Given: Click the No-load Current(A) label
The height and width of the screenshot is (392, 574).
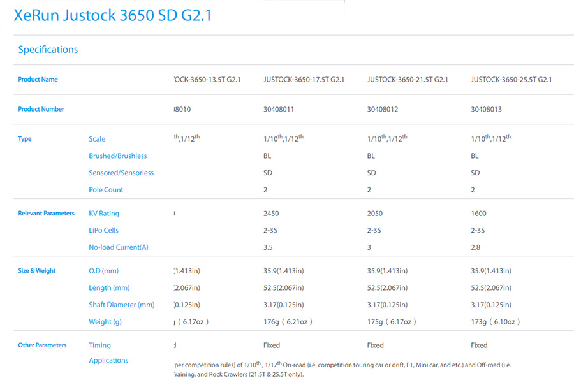Looking at the screenshot, I should pos(119,247).
